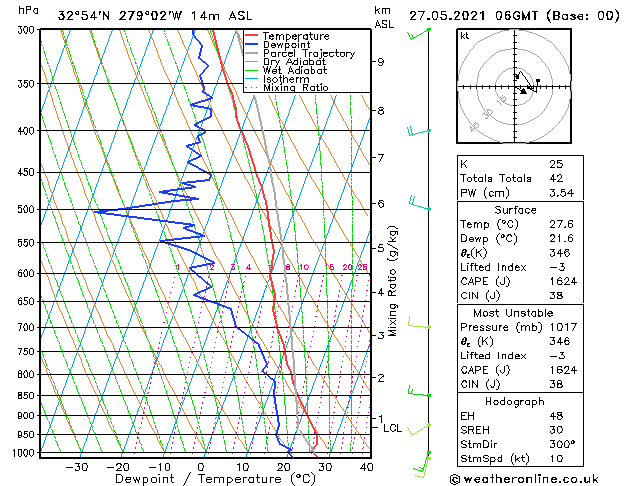Click the Dewpoint / Temperature (°C) axis title

(215, 479)
